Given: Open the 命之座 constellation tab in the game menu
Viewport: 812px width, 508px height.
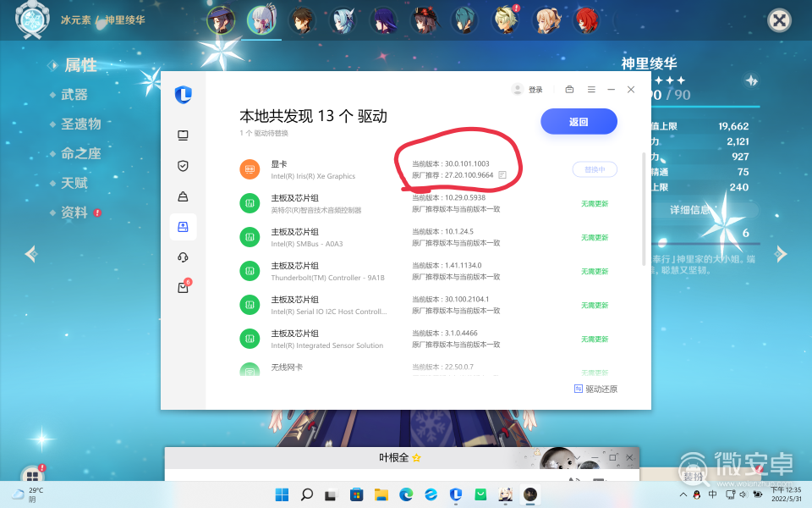Looking at the screenshot, I should 81,153.
